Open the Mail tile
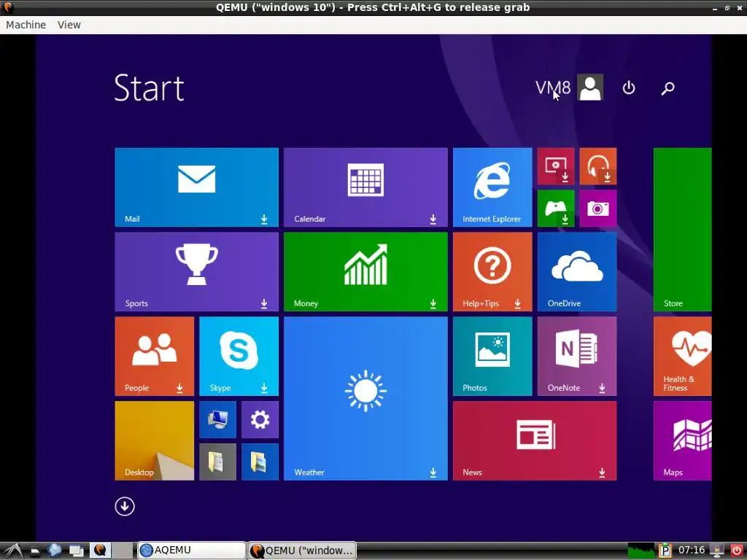 pyautogui.click(x=196, y=187)
